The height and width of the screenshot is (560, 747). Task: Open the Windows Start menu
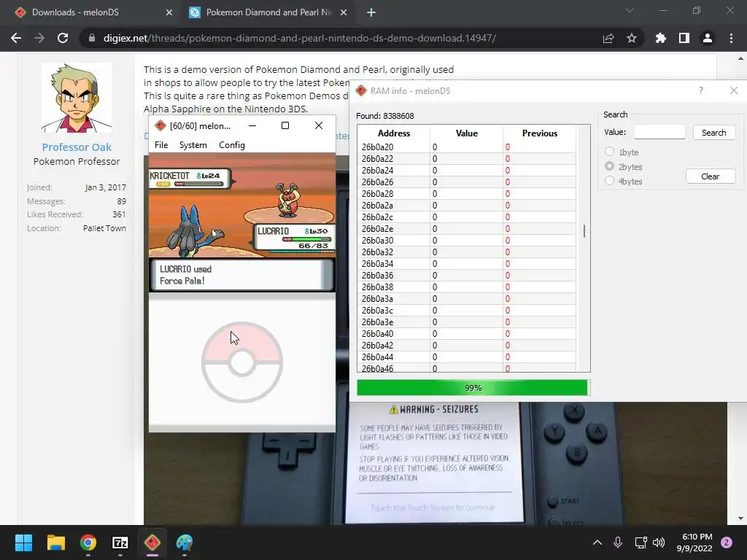(x=23, y=542)
